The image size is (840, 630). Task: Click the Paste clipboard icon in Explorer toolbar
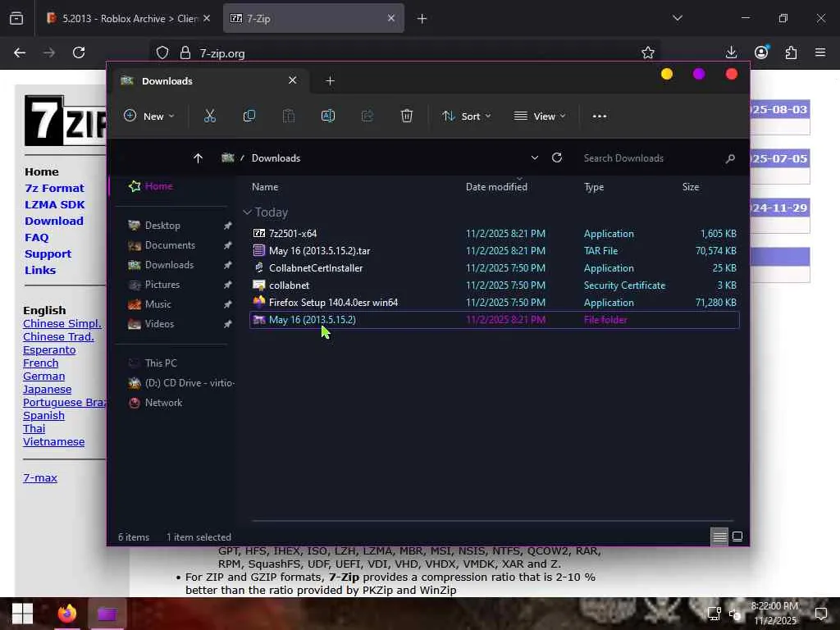click(x=288, y=116)
